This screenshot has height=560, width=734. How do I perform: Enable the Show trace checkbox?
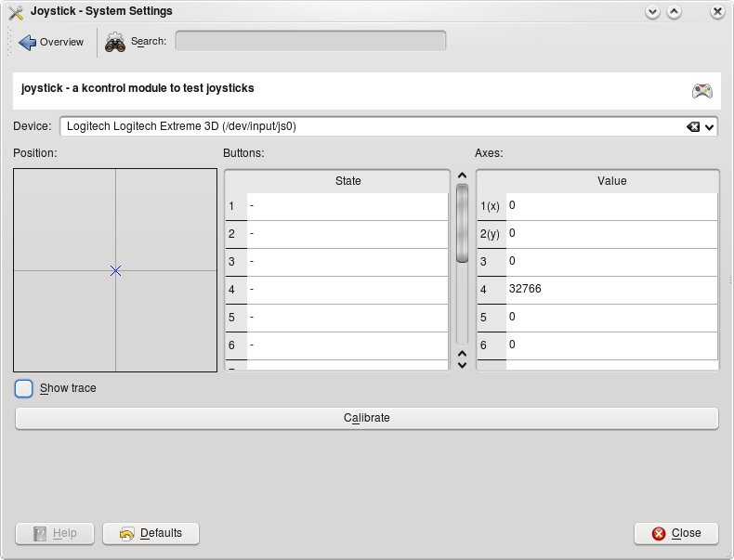(x=24, y=388)
